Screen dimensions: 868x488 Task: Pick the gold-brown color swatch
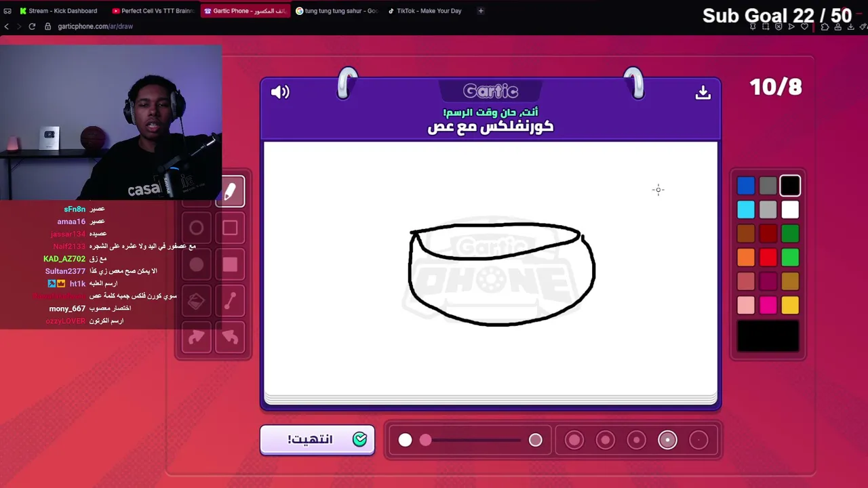[790, 281]
